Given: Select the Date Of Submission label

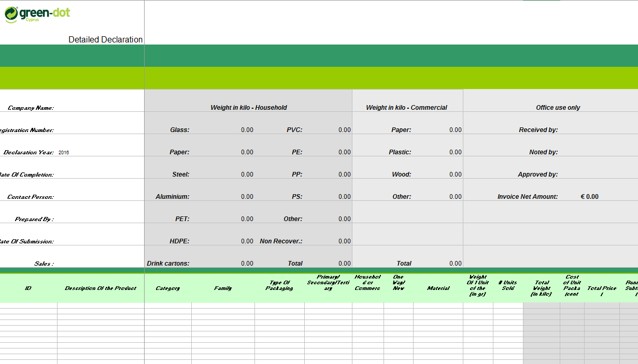Looking at the screenshot, I should pyautogui.click(x=26, y=242).
